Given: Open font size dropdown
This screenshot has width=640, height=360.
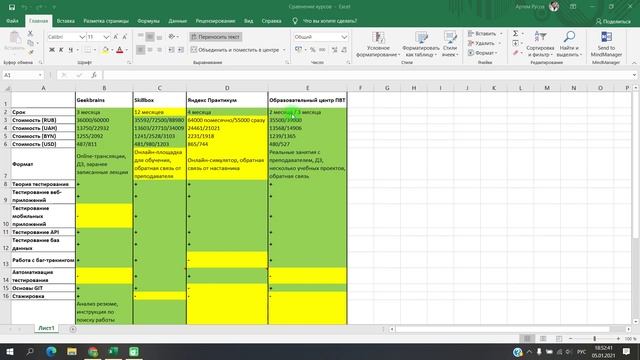Looking at the screenshot, I should tap(106, 37).
